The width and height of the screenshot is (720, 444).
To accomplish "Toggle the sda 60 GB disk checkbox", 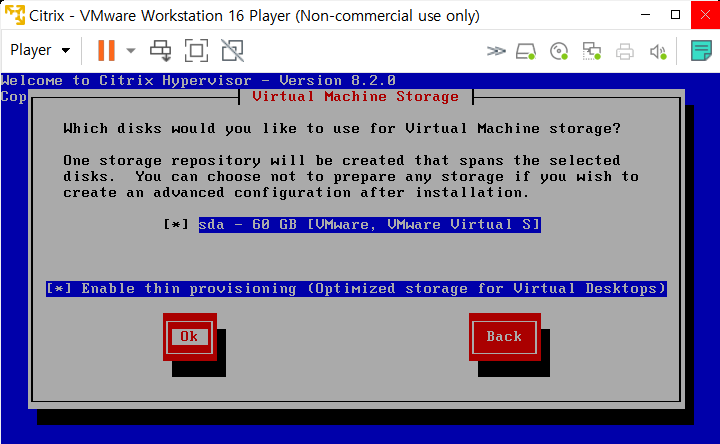I will (x=176, y=225).
